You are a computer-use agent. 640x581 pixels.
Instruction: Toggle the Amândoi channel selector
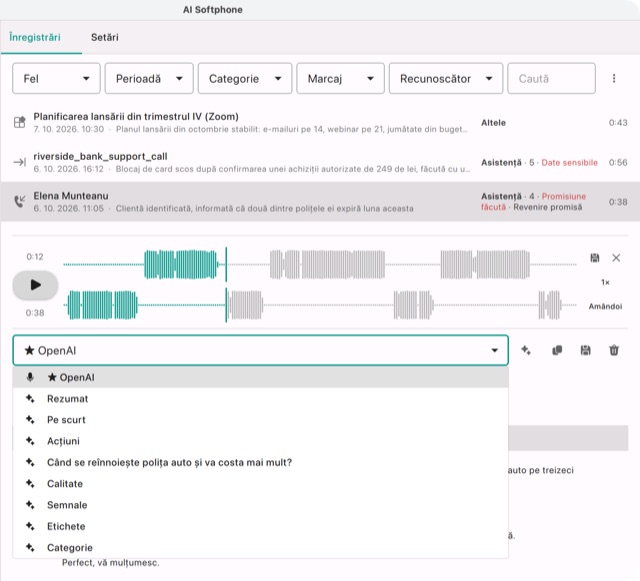[605, 306]
